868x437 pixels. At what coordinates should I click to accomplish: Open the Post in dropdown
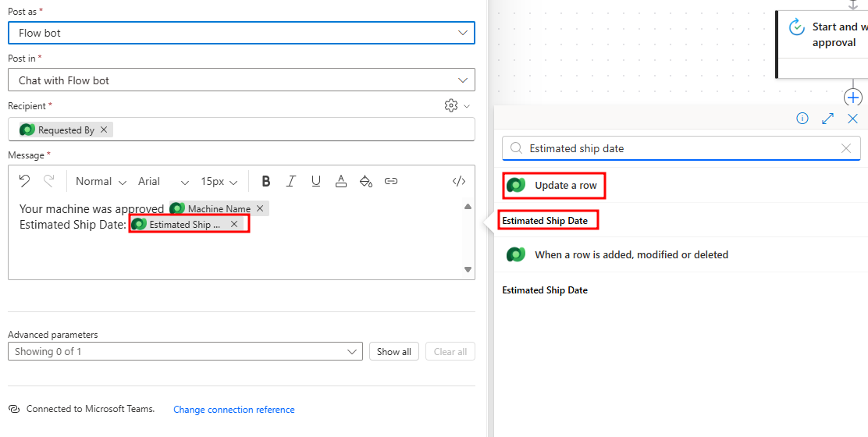point(241,80)
